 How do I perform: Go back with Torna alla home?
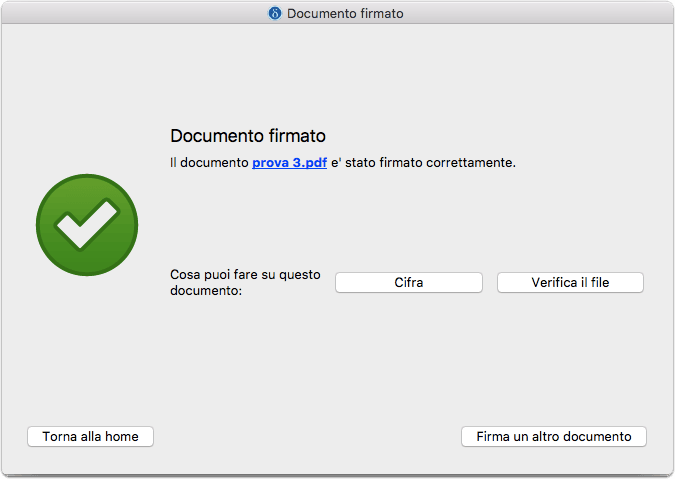point(90,436)
